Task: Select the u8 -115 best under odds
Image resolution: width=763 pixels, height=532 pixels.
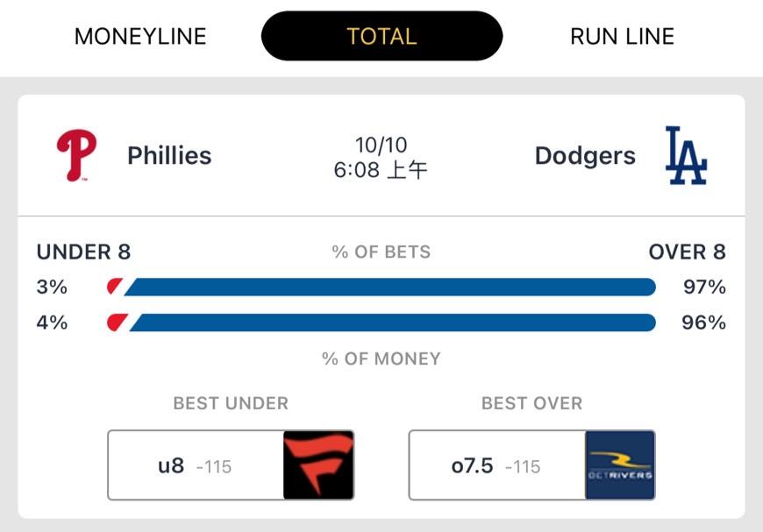Action: tap(196, 465)
